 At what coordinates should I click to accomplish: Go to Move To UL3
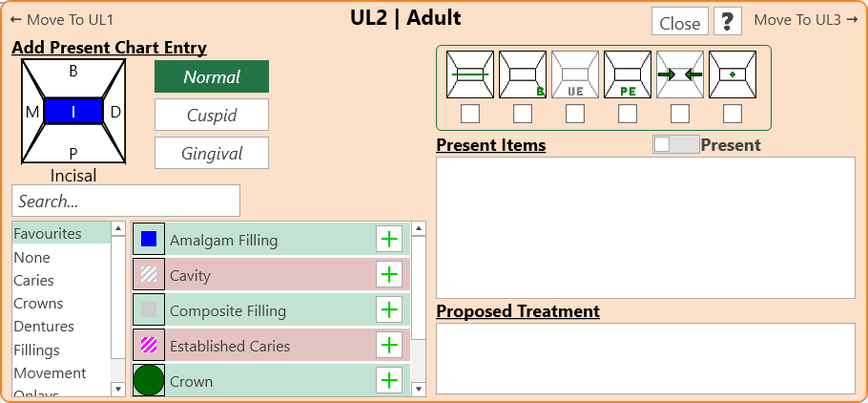806,19
